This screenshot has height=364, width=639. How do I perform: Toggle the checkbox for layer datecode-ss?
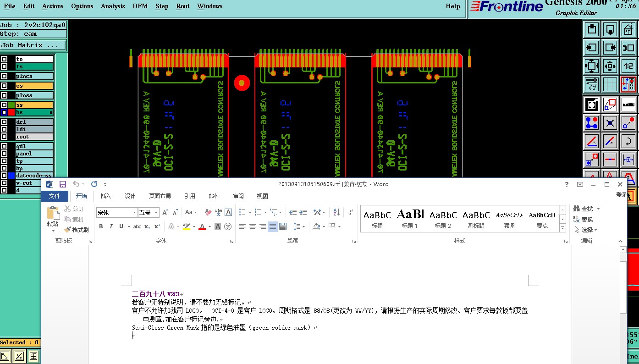coord(4,176)
